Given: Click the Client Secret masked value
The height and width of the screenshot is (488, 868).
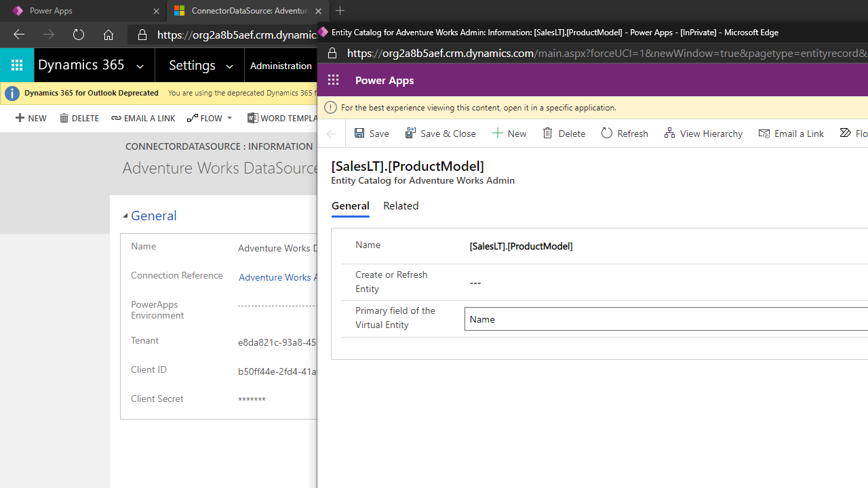Looking at the screenshot, I should pos(252,400).
